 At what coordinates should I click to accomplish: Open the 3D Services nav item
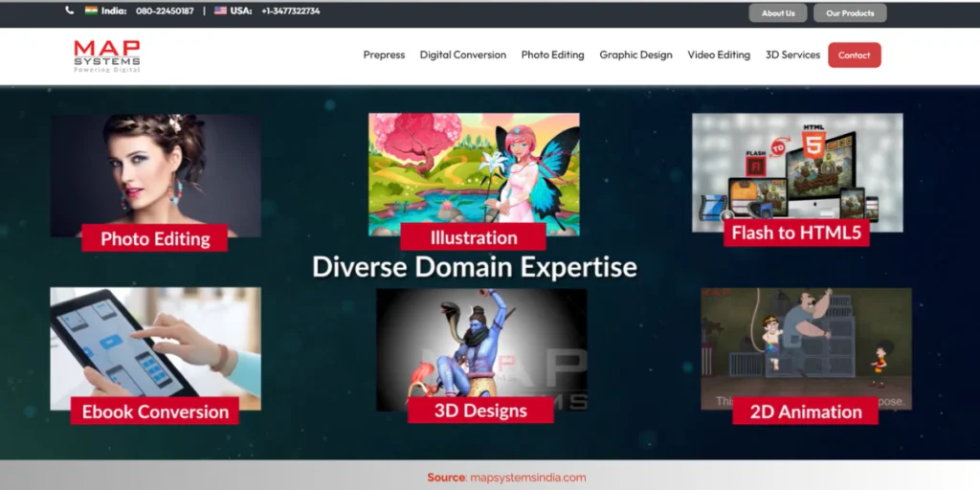(792, 55)
